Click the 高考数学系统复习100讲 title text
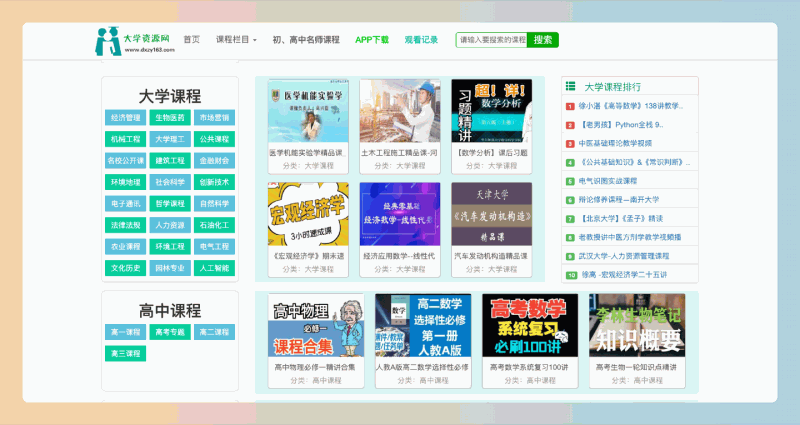 [x=529, y=367]
